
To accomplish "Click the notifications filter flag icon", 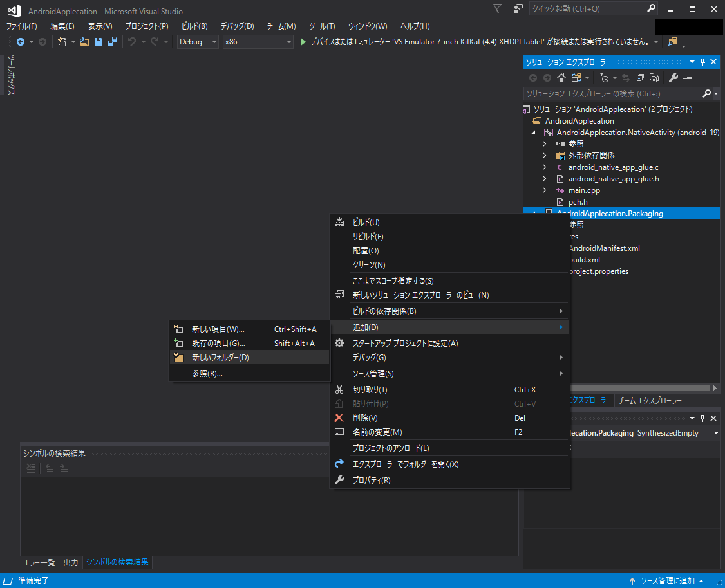I will [497, 9].
